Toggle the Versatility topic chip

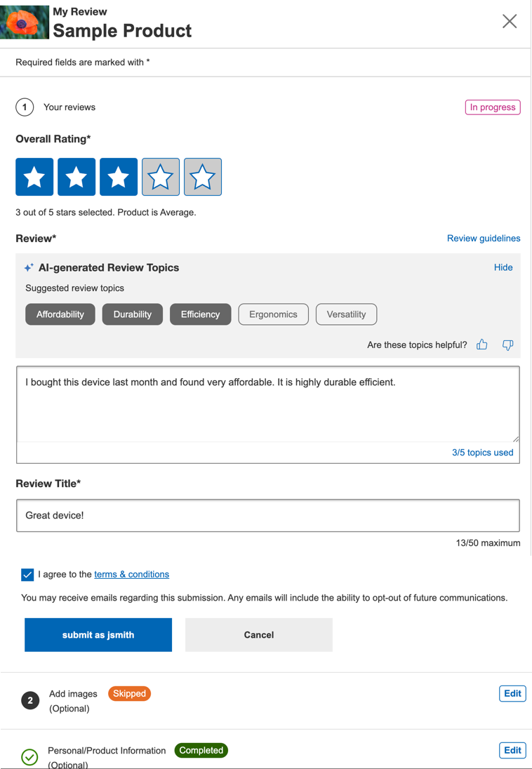click(x=346, y=314)
